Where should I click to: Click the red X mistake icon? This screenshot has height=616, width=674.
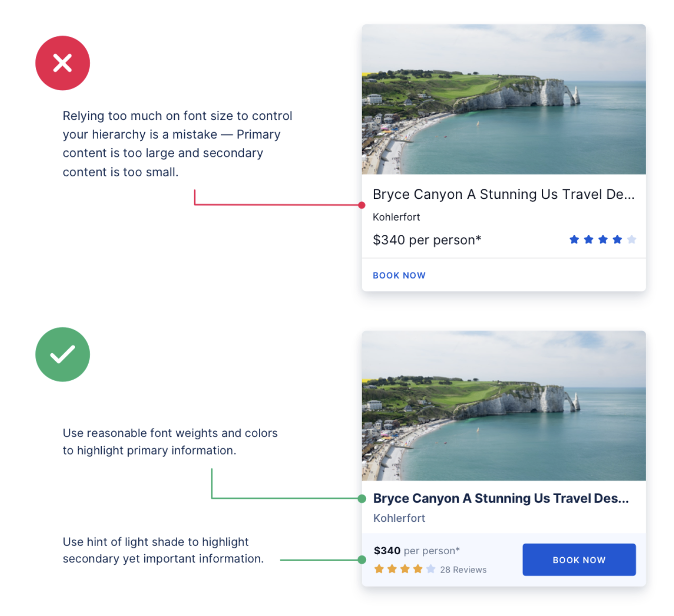63,63
